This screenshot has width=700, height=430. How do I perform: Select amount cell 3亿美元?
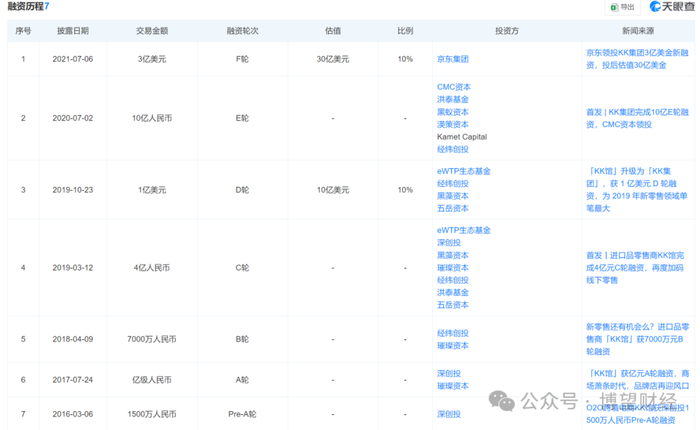(x=152, y=59)
